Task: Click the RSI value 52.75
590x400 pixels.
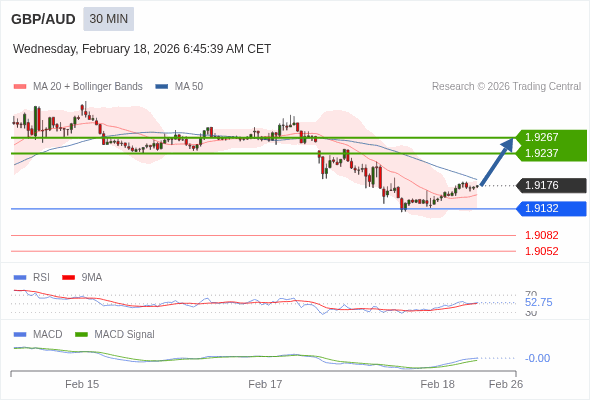Action: point(538,303)
